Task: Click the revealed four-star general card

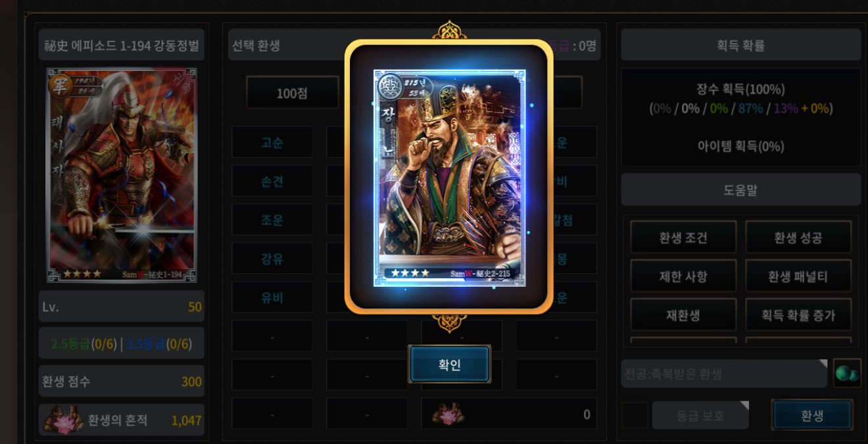Action: [x=450, y=178]
